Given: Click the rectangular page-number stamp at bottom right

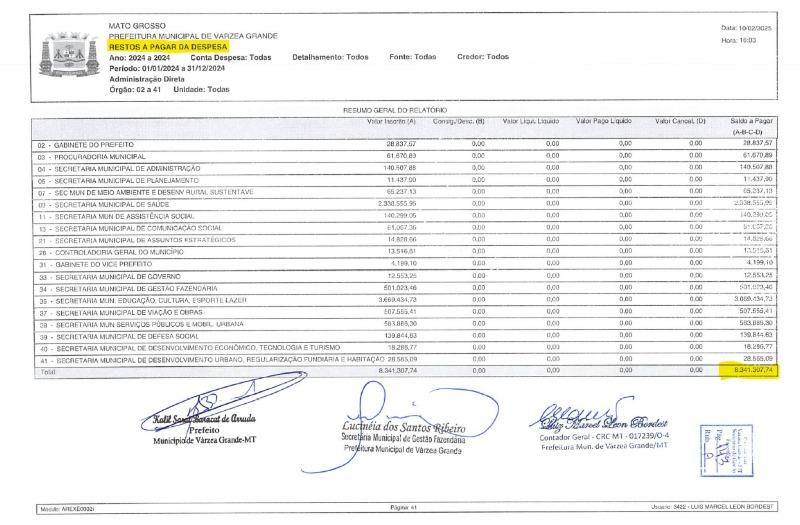Looking at the screenshot, I should tap(726, 449).
